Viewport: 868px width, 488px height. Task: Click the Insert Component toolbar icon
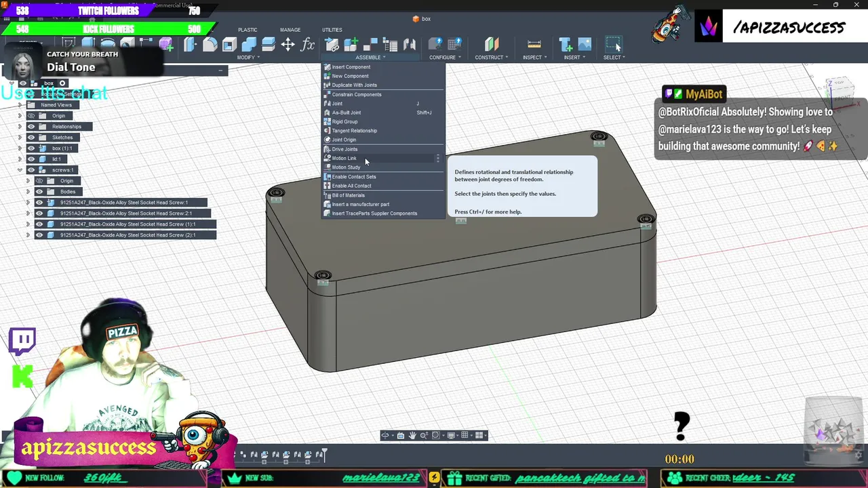tap(332, 45)
